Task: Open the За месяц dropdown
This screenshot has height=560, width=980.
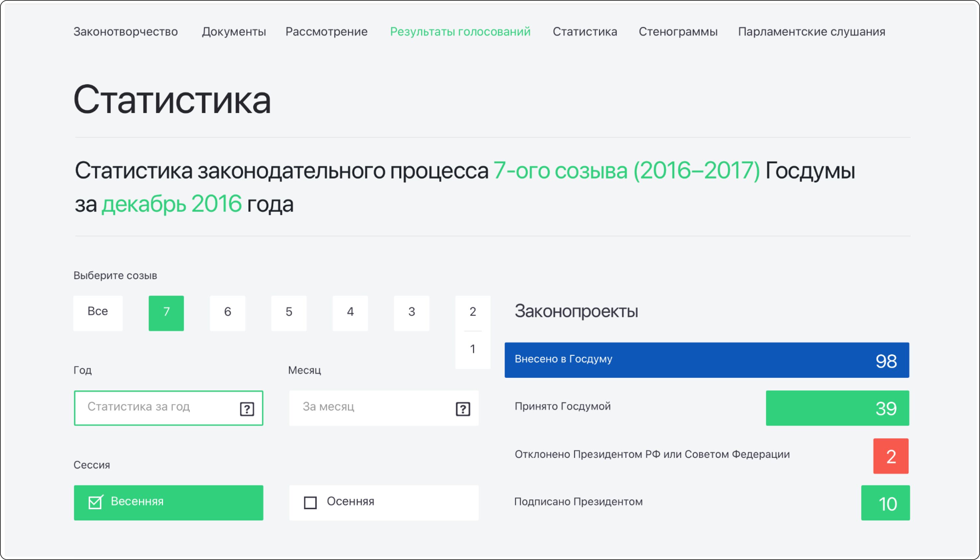Action: tap(369, 407)
